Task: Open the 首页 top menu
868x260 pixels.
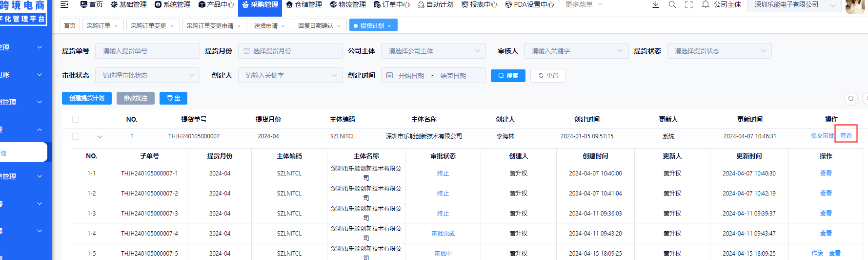Action: click(91, 4)
